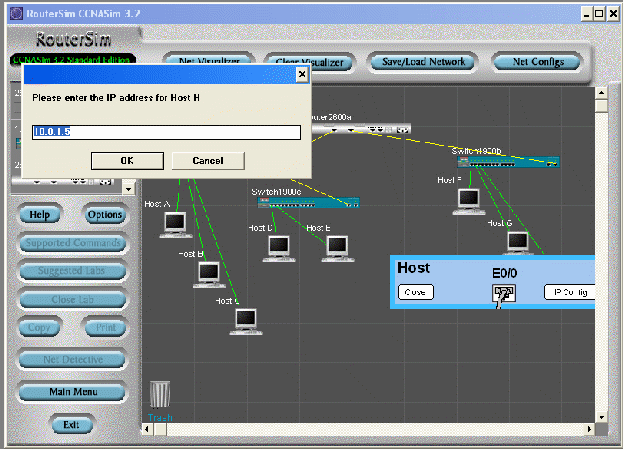Image resolution: width=624 pixels, height=450 pixels.
Task: Cancel the Host H IP address dialog
Action: (208, 161)
